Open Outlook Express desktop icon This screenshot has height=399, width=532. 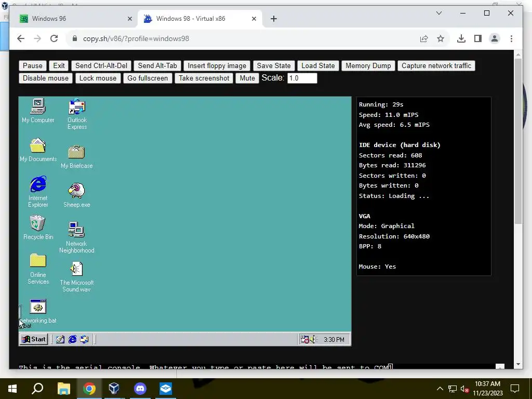(77, 114)
